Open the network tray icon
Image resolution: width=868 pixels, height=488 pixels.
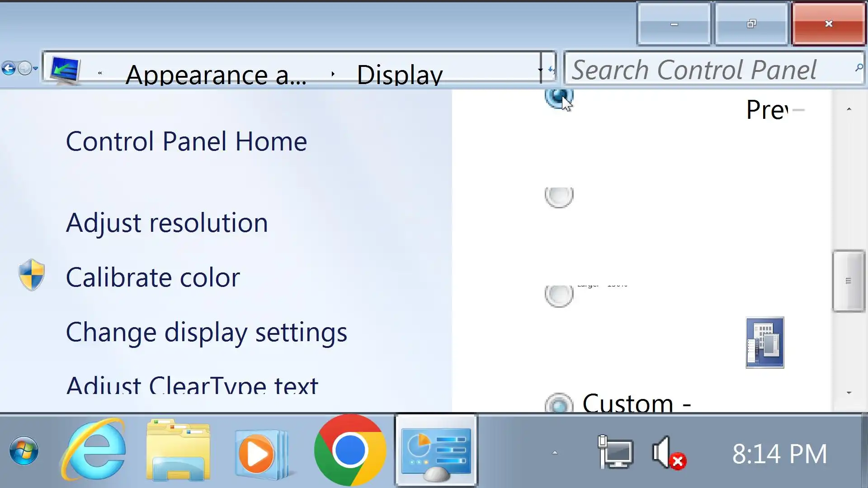pos(615,452)
